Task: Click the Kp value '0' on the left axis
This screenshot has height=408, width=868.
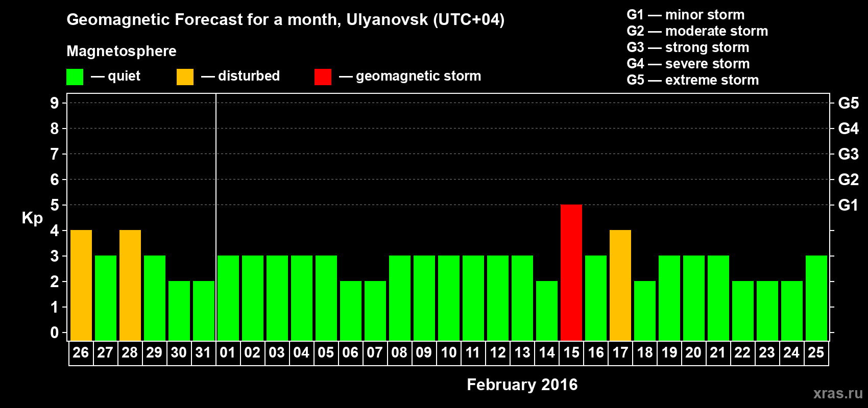Action: click(x=55, y=333)
